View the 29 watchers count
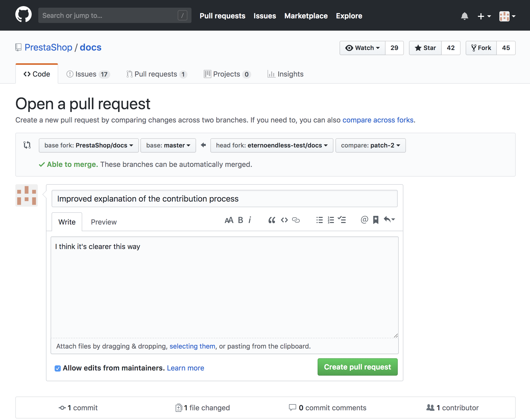 (x=394, y=48)
